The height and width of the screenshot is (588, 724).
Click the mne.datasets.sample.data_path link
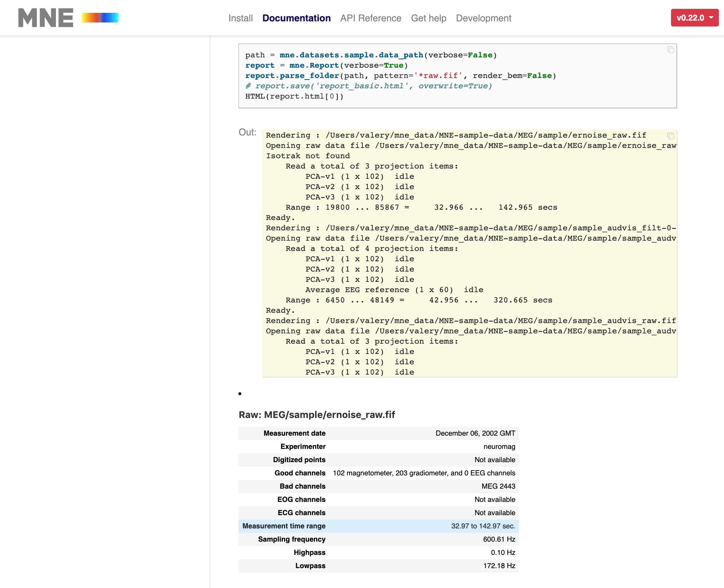click(351, 55)
